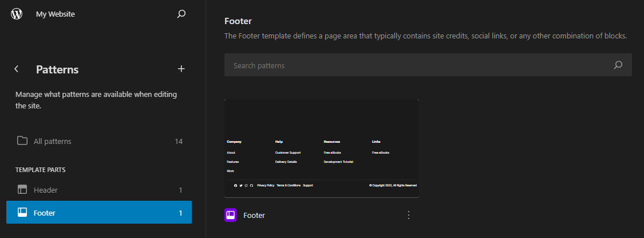644x238 pixels.
Task: Click Customer Support text in the footer preview
Action: 288,153
